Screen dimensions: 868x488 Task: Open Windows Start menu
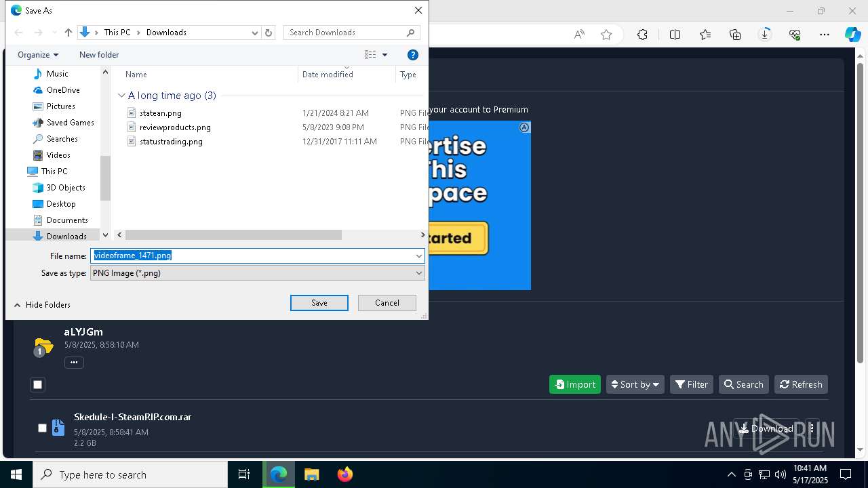click(x=16, y=474)
